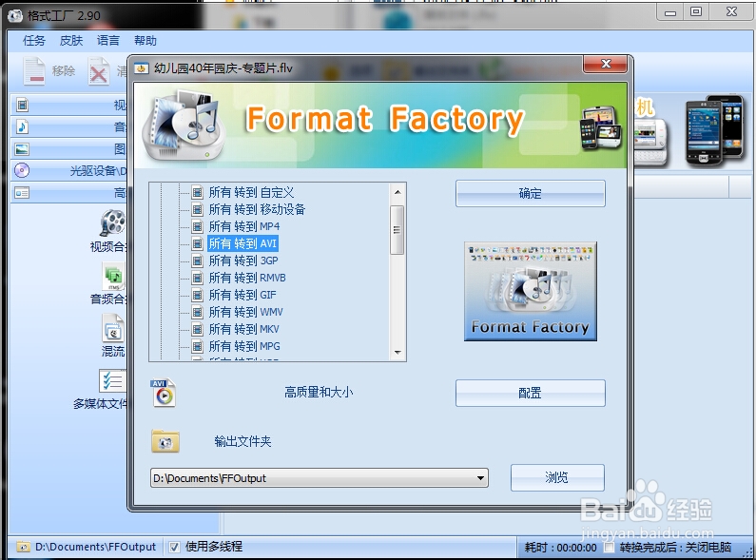Viewport: 756px width, 560px height.
Task: Close the 幼儿园40年园庆 dialog
Action: coord(606,64)
